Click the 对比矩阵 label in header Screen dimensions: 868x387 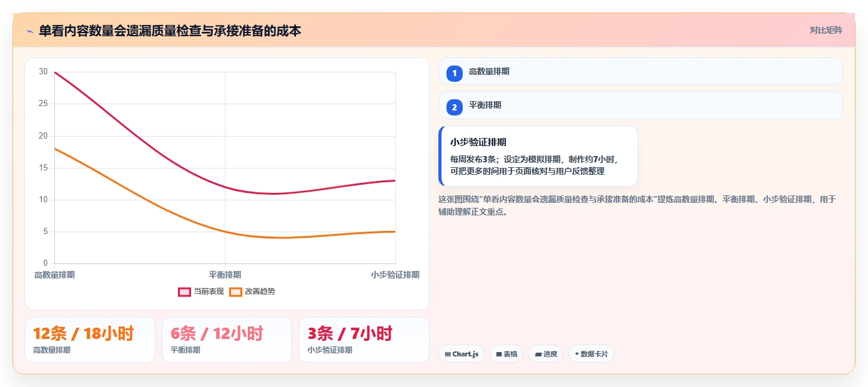pos(826,30)
